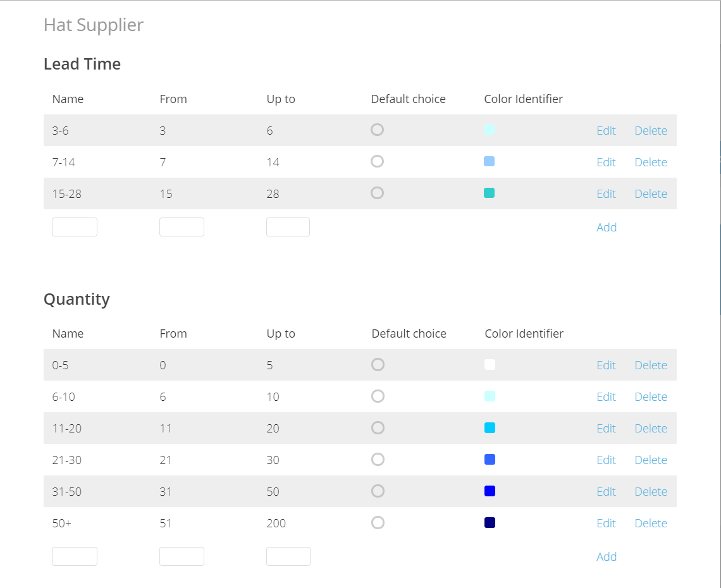Set 11-20 quantity as default choice

(378, 428)
